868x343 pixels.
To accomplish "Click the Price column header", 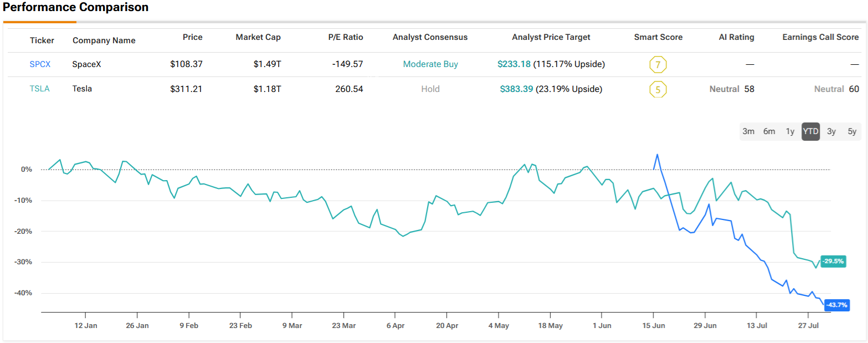I will 193,37.
